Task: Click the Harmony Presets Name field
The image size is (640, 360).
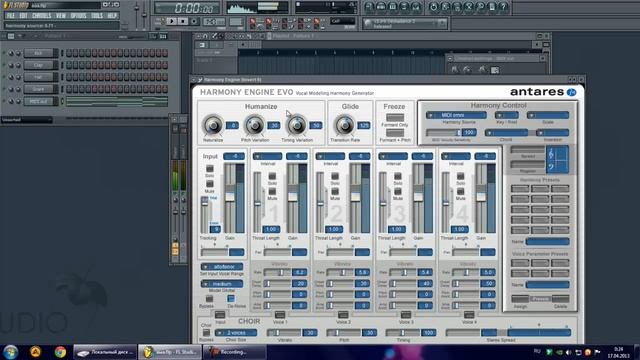Action: 547,242
